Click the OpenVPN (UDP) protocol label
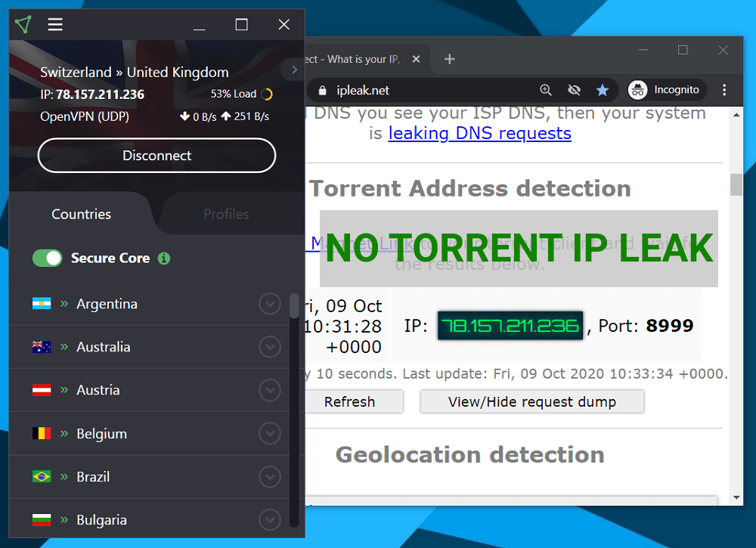 (x=85, y=116)
